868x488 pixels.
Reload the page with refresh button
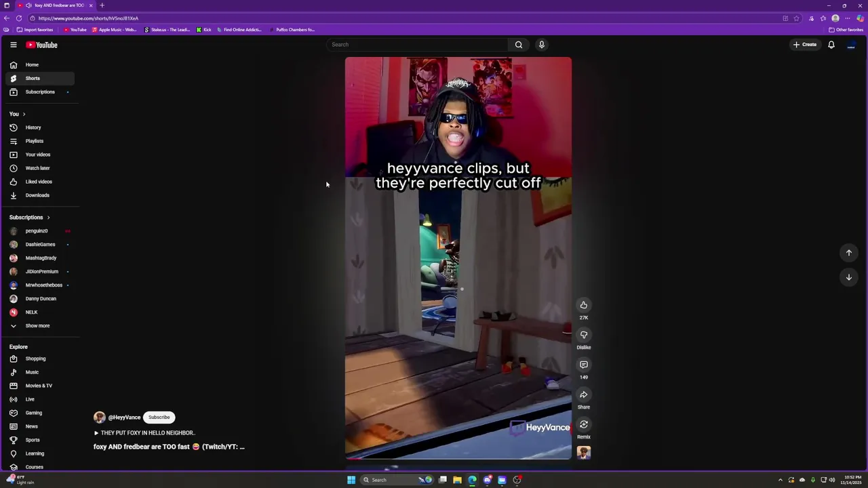19,18
